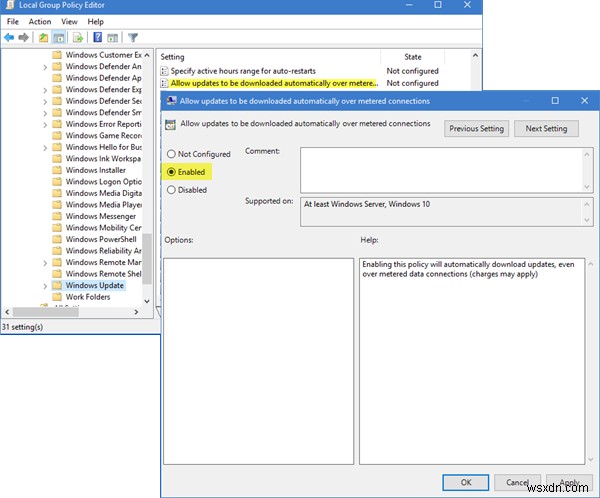Click the Windows Installer folder icon
This screenshot has width=600, height=498.
(x=57, y=170)
